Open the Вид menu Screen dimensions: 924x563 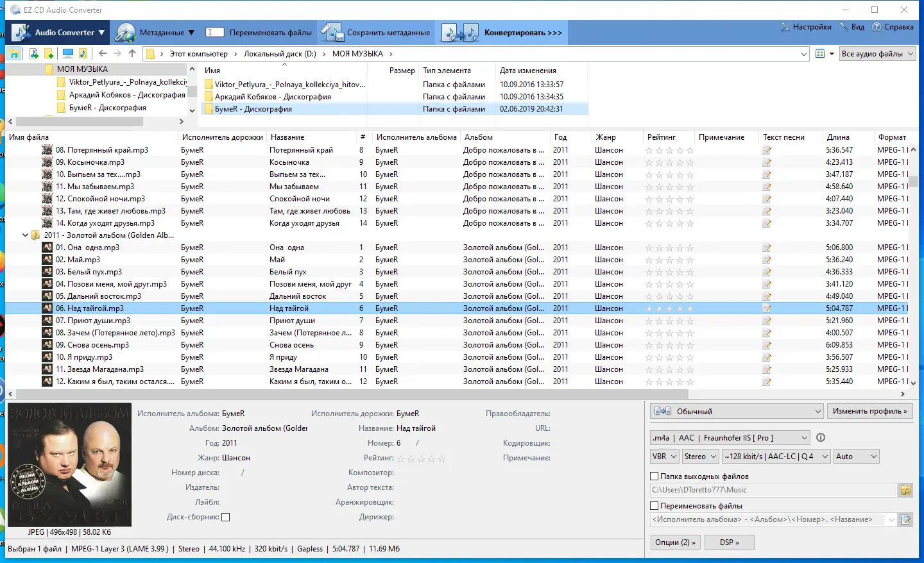click(x=851, y=27)
